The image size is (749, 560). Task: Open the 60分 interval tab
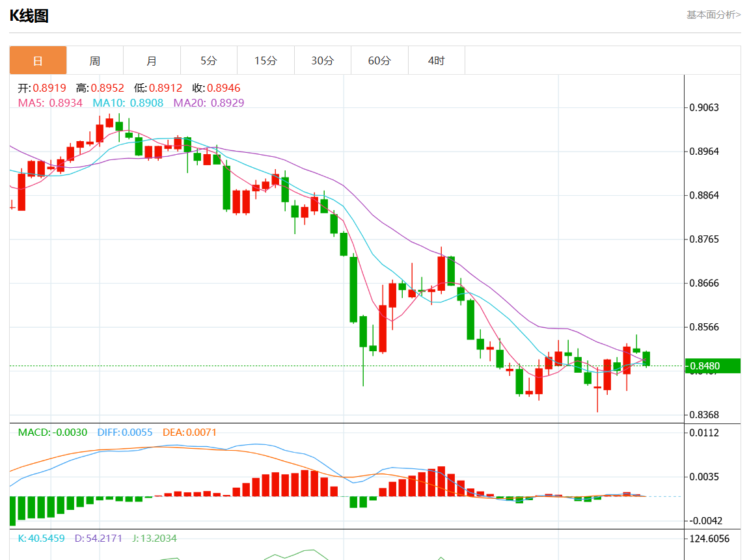pos(379,60)
